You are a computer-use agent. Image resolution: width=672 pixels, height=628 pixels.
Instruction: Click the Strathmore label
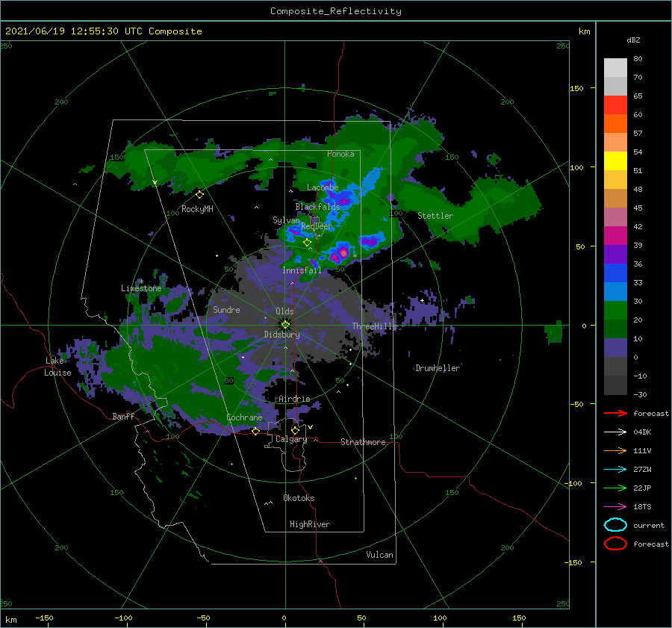point(363,442)
